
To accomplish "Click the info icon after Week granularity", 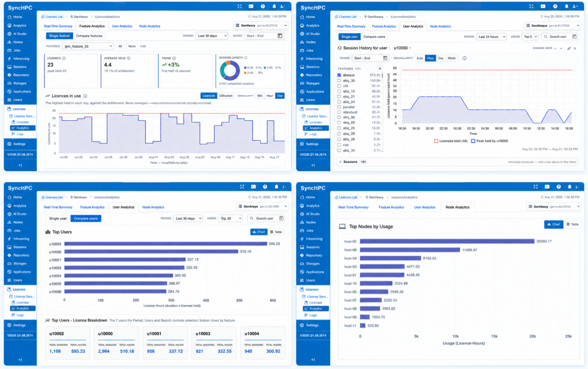I will tap(464, 58).
